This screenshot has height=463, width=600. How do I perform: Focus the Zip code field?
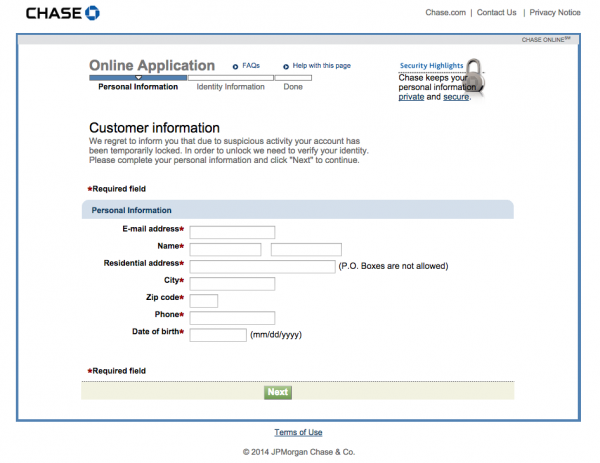pyautogui.click(x=204, y=301)
